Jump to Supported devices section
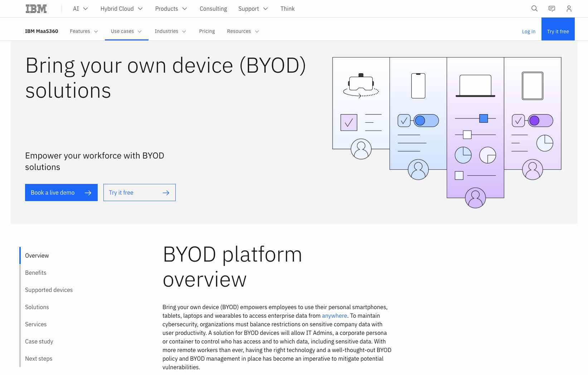The height and width of the screenshot is (375, 588). [x=49, y=290]
